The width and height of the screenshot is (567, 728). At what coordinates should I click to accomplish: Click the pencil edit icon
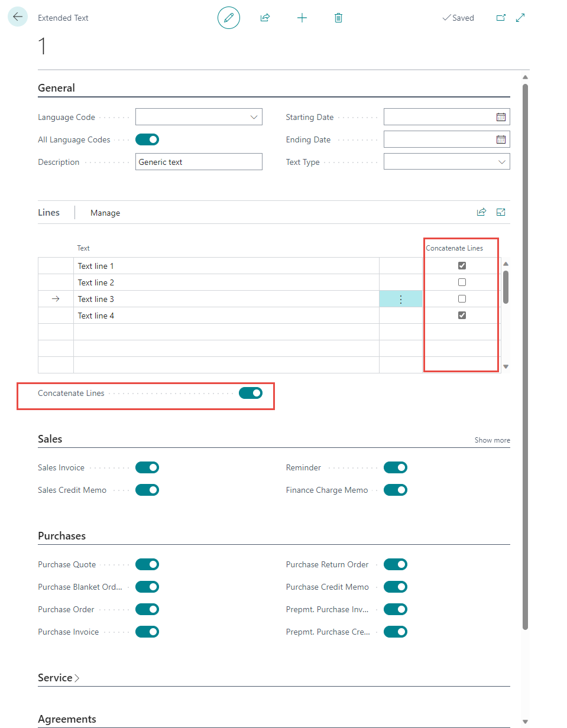[x=229, y=18]
